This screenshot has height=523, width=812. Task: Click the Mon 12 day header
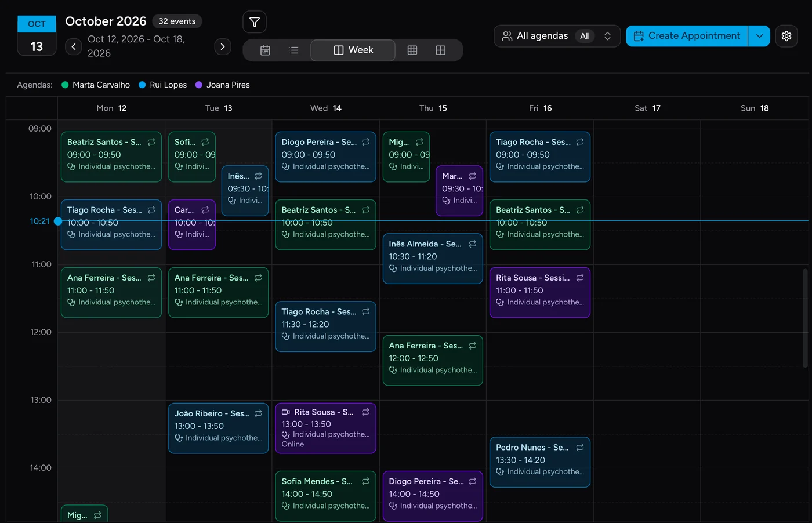click(111, 108)
